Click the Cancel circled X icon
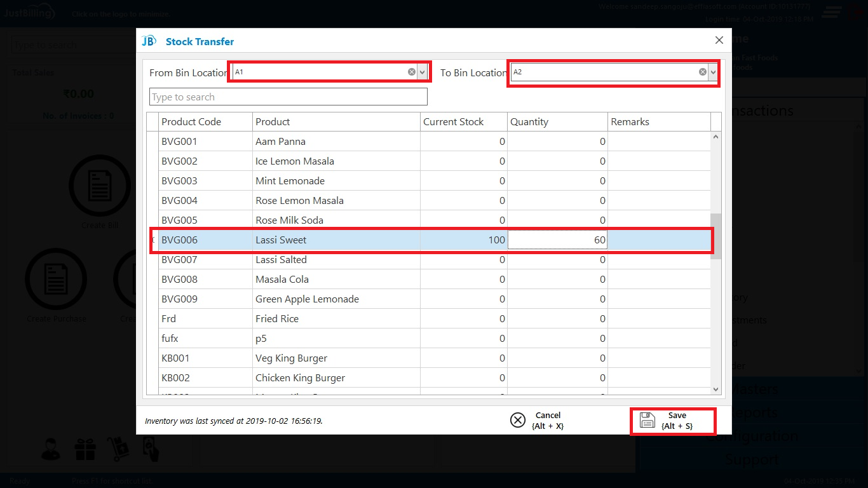The width and height of the screenshot is (868, 488). pos(518,420)
